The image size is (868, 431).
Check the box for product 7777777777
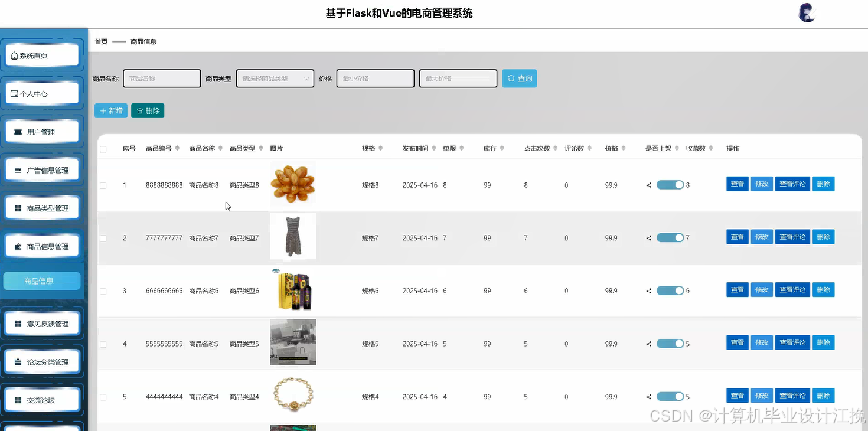[103, 239]
